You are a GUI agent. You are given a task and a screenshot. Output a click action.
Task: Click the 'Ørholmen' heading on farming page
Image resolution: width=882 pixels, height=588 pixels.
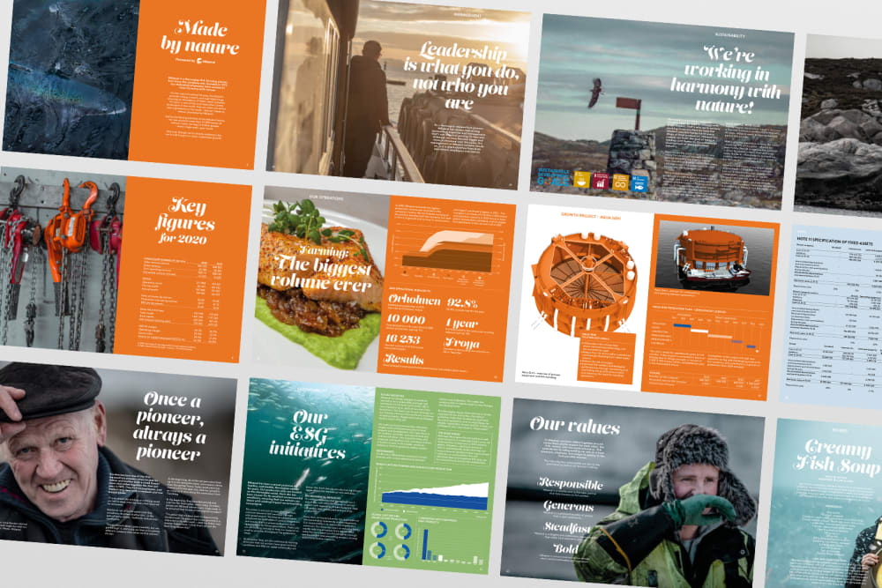coord(415,300)
